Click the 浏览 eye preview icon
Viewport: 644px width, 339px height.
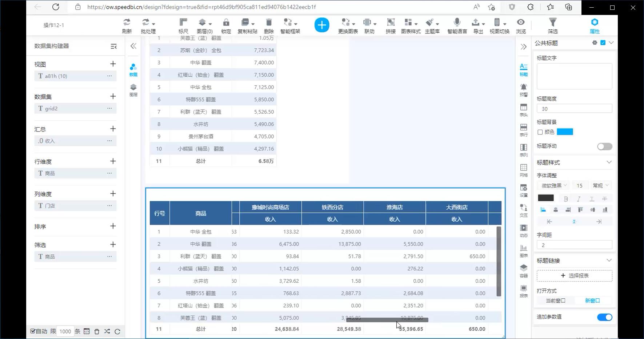point(521,25)
